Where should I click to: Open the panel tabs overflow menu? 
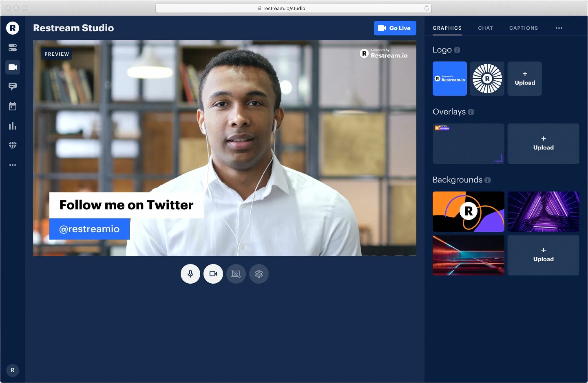point(559,28)
